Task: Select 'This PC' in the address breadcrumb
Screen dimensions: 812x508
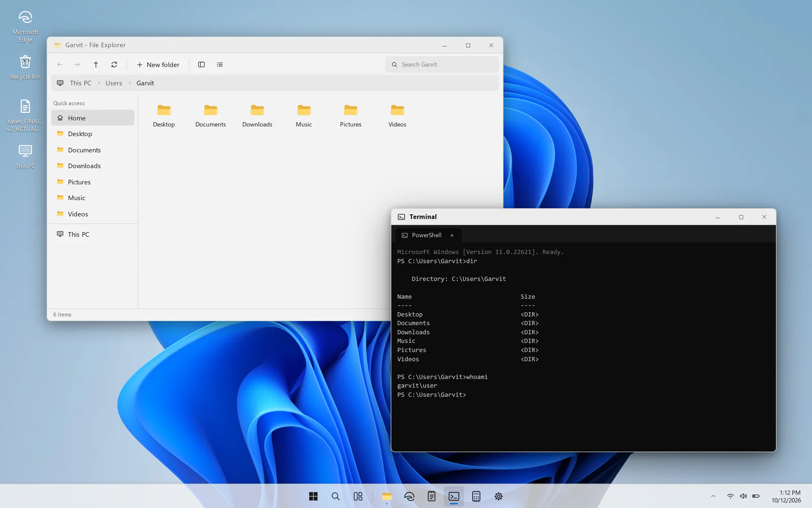Action: coord(81,83)
